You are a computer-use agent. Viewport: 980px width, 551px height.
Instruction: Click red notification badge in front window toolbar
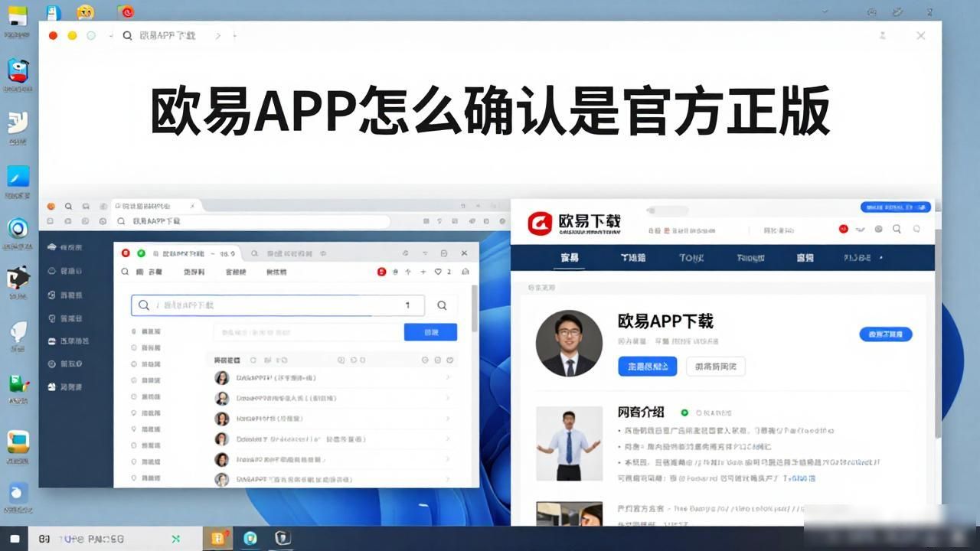[x=381, y=272]
